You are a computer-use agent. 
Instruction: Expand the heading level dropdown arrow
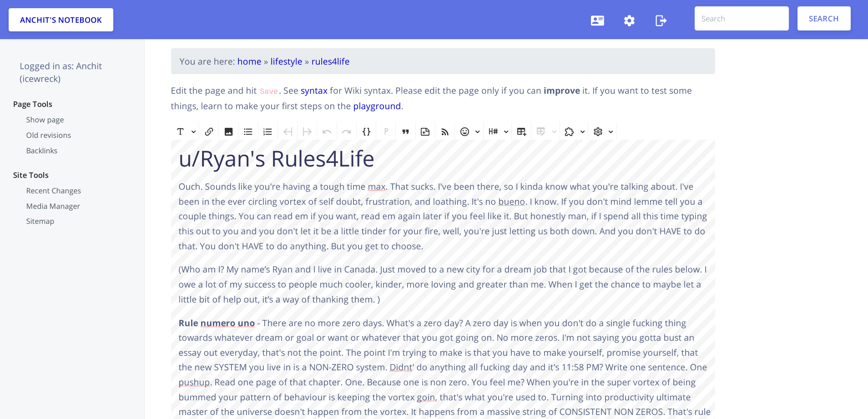506,131
